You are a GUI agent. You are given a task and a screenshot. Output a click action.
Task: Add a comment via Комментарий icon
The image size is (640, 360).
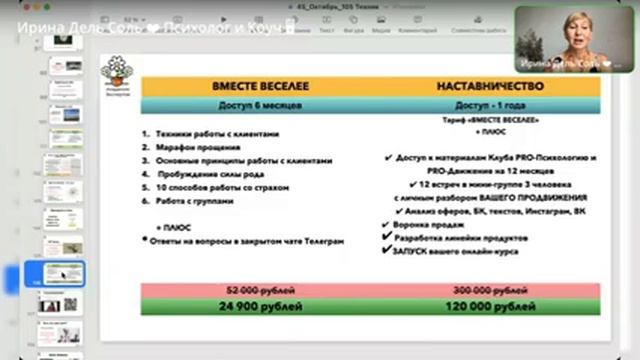pyautogui.click(x=418, y=20)
